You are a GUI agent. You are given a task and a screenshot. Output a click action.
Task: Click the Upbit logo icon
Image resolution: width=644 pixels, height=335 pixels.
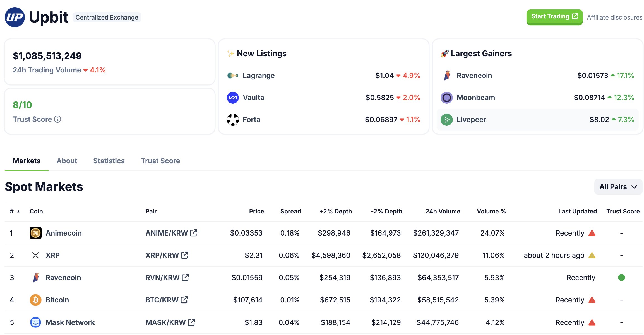(x=15, y=17)
